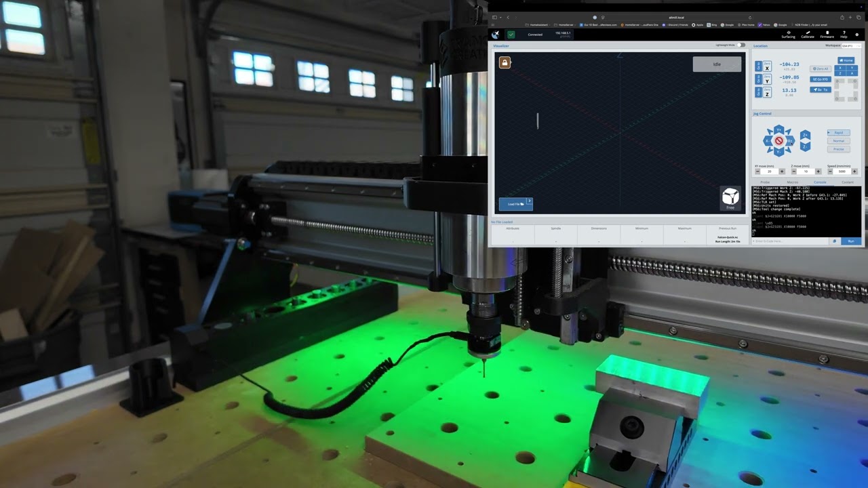This screenshot has height=488, width=868.
Task: Home the X axis
Action: point(840,68)
